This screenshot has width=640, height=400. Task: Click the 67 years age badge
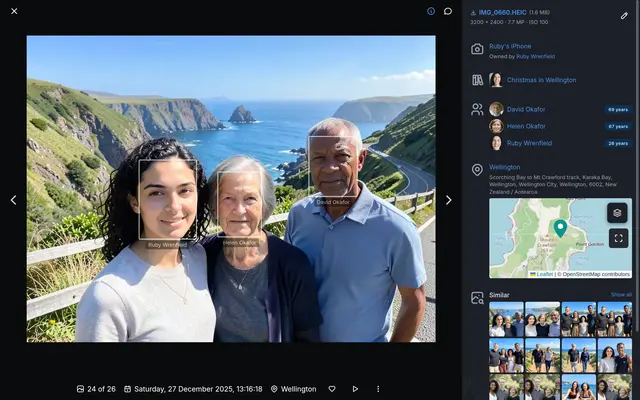[x=618, y=127]
